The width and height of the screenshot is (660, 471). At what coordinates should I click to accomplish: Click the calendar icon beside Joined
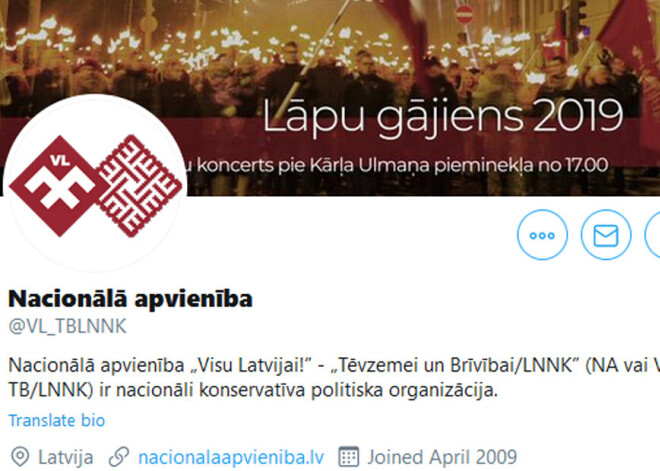[x=349, y=457]
